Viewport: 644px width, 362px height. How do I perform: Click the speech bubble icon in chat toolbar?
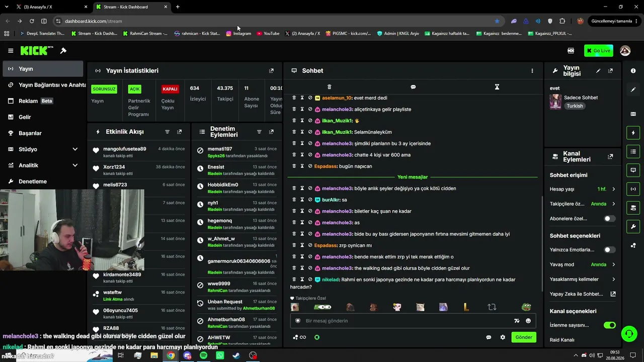[x=413, y=87]
